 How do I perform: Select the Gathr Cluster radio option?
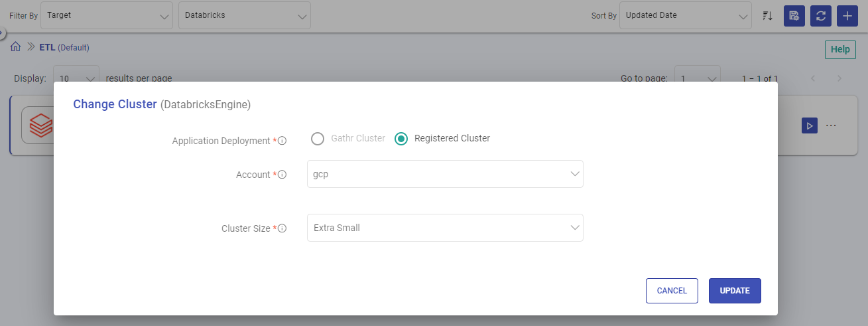(x=318, y=139)
